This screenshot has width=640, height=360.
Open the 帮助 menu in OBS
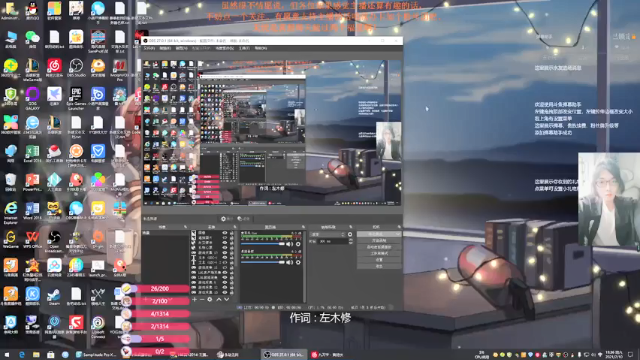pyautogui.click(x=260, y=48)
